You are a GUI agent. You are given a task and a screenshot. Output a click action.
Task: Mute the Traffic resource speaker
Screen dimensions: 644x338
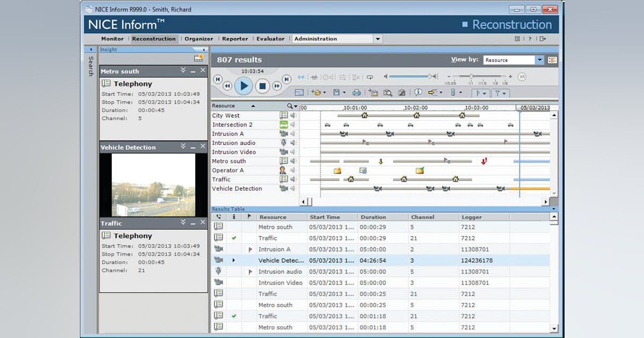(x=294, y=179)
